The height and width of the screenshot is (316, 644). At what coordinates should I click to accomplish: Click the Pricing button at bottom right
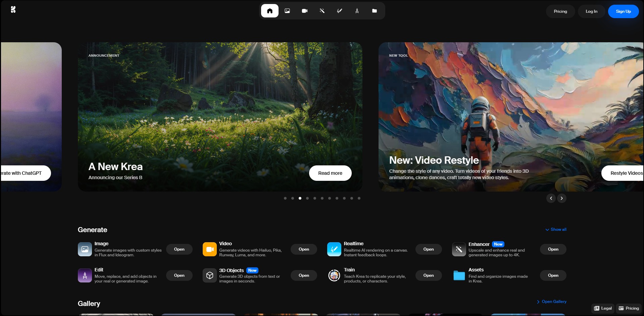(629, 308)
